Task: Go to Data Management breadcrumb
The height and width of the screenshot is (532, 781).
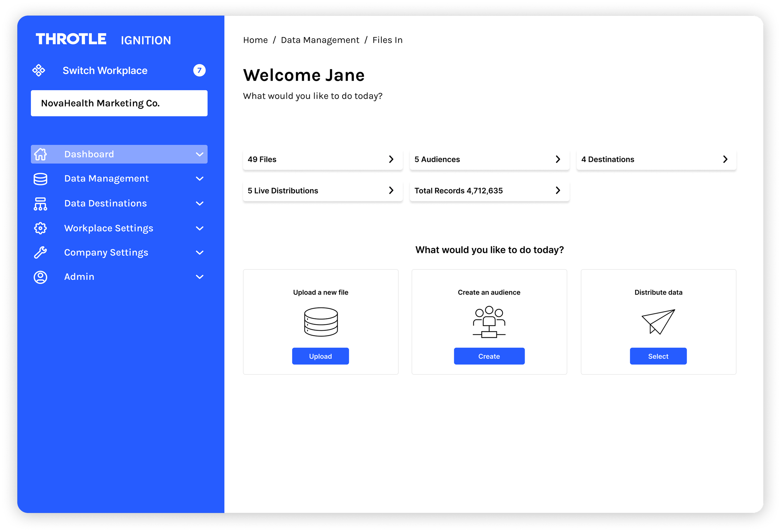Action: pyautogui.click(x=320, y=40)
